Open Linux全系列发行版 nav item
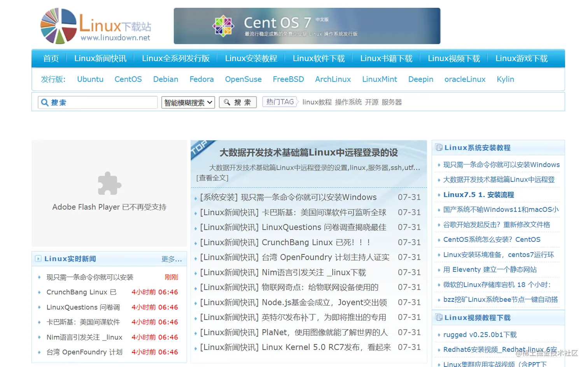The width and height of the screenshot is (588, 367). coord(176,58)
